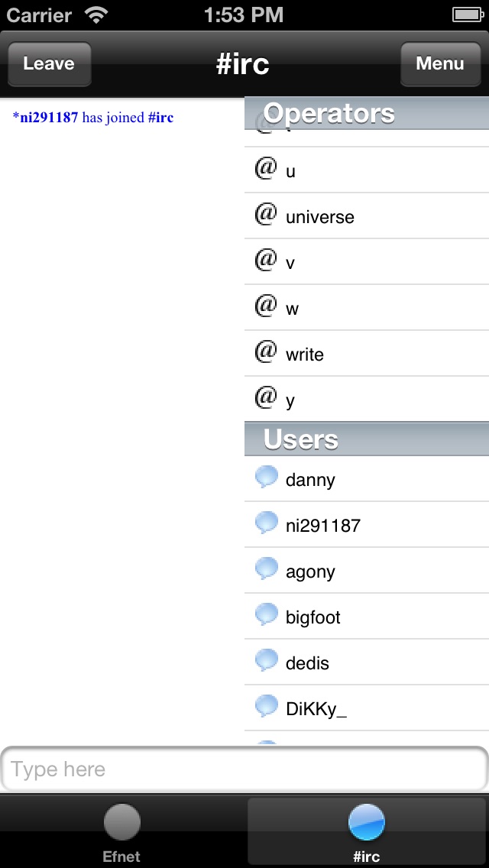Switch to the Efnet tab
Image resolution: width=489 pixels, height=868 pixels.
(121, 831)
